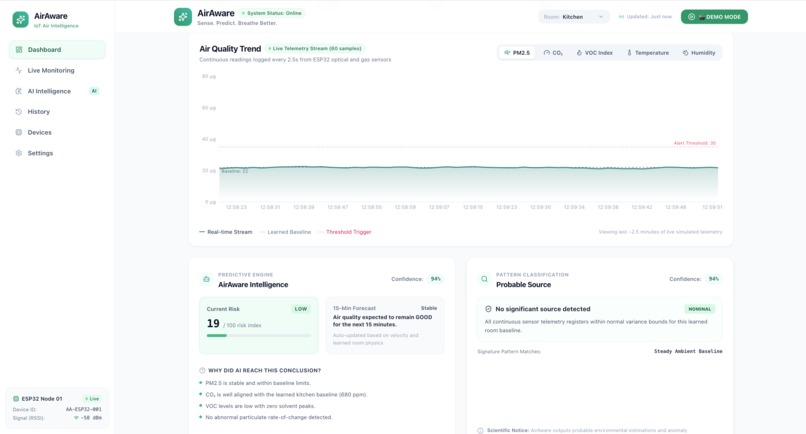This screenshot has height=434, width=806.
Task: Click the Steady Ambient Baseline text
Action: (x=688, y=351)
